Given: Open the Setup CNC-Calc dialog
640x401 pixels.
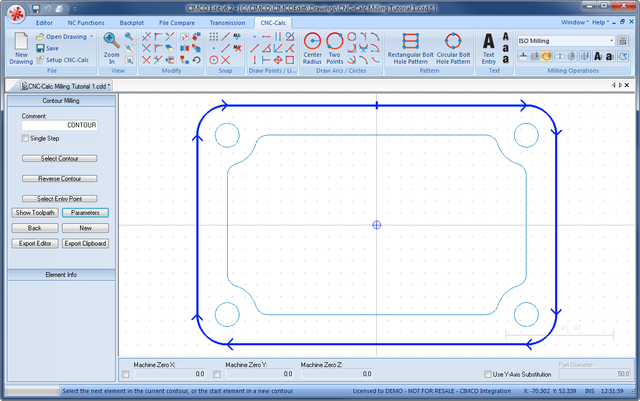Looking at the screenshot, I should (62, 60).
